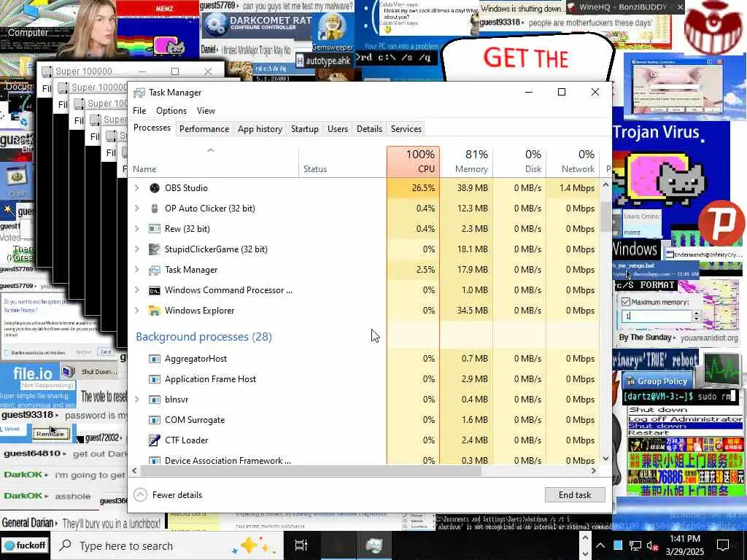Click the taskbar clock showing 1:41 PM
The image size is (747, 560).
(684, 545)
